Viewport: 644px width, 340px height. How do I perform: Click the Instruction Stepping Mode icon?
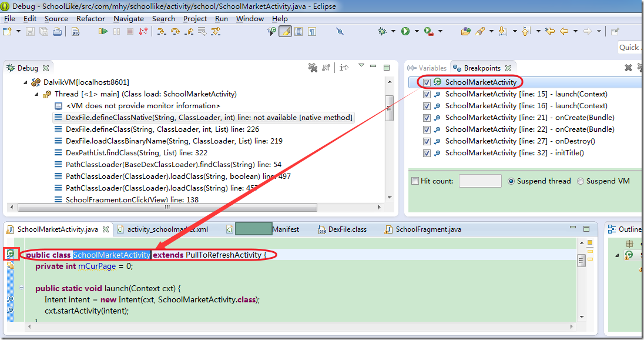(x=344, y=68)
